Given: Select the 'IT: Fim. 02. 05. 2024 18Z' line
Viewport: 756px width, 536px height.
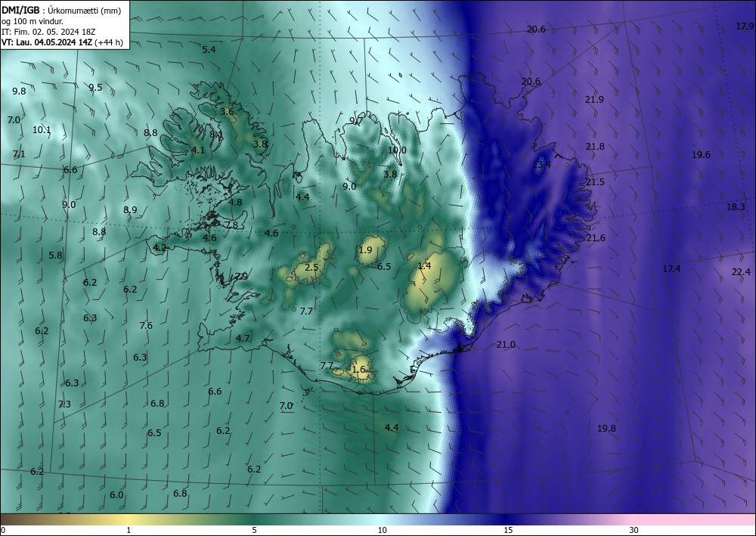Looking at the screenshot, I should [x=48, y=32].
